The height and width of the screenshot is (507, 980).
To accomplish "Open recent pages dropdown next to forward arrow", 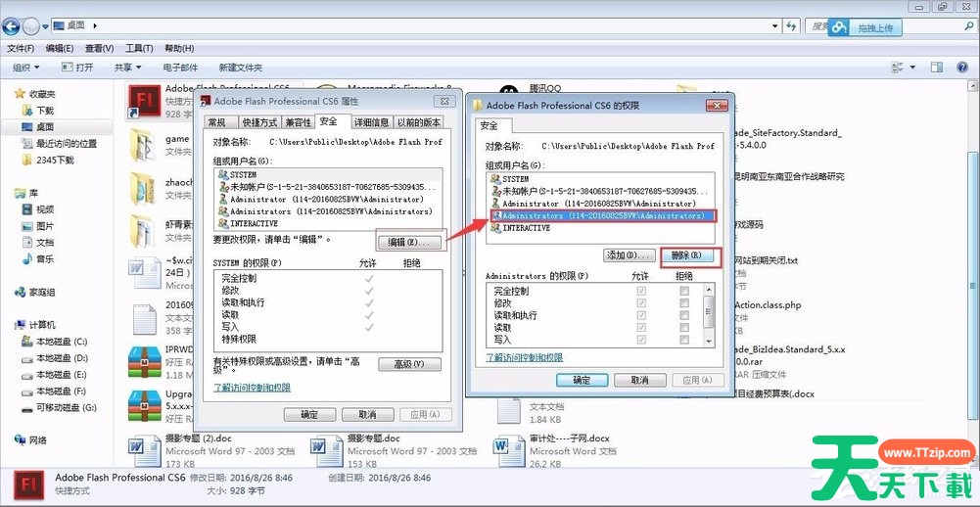I will click(x=46, y=26).
